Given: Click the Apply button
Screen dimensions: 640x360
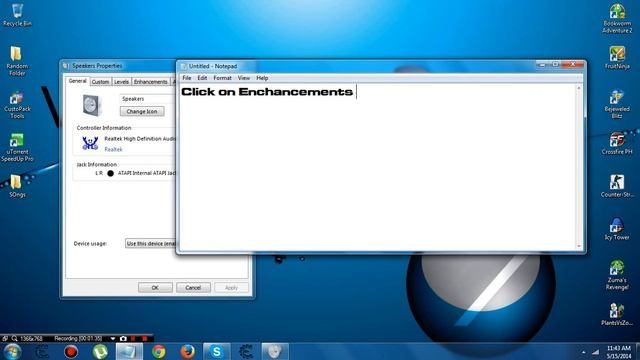Looking at the screenshot, I should point(231,287).
